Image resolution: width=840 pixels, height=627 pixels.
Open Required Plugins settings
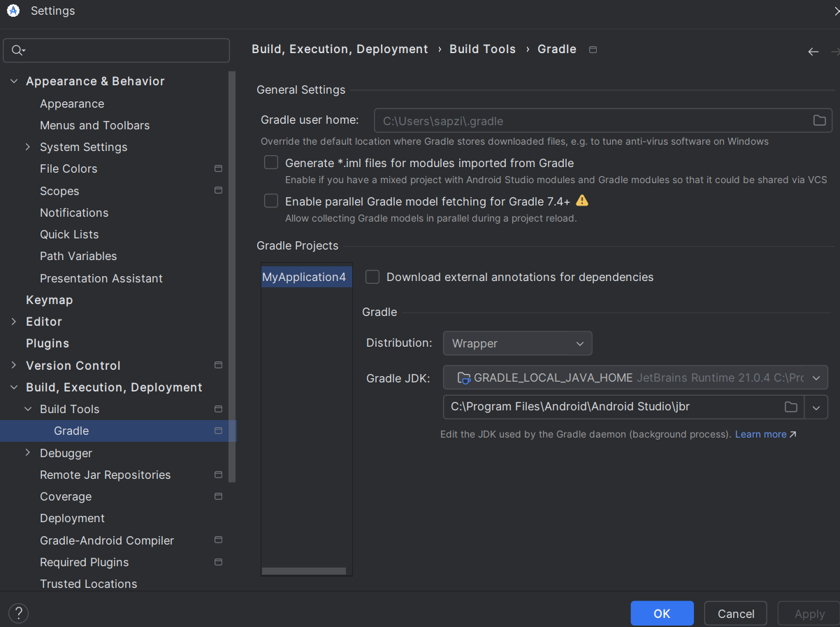click(x=84, y=562)
